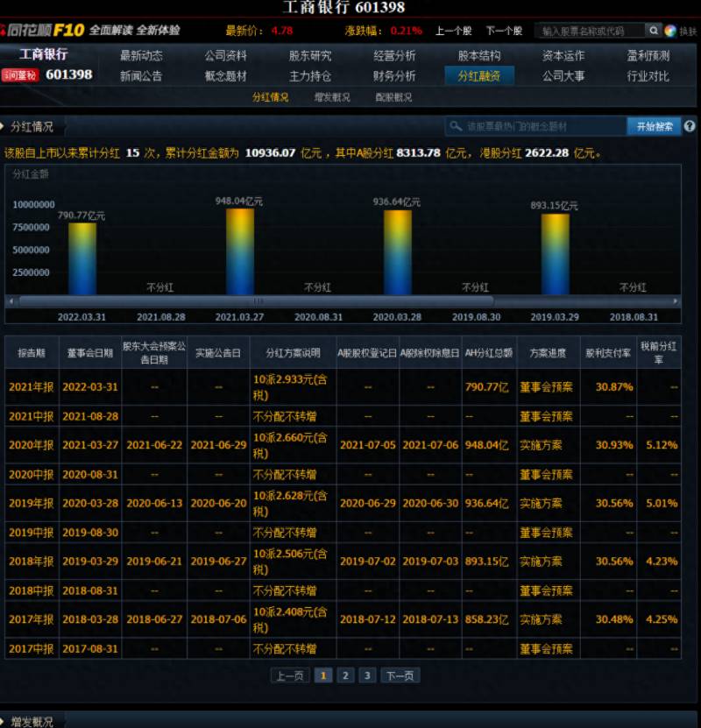Open the 公司大事 tab
Image resolution: width=701 pixels, height=728 pixels.
coord(563,76)
